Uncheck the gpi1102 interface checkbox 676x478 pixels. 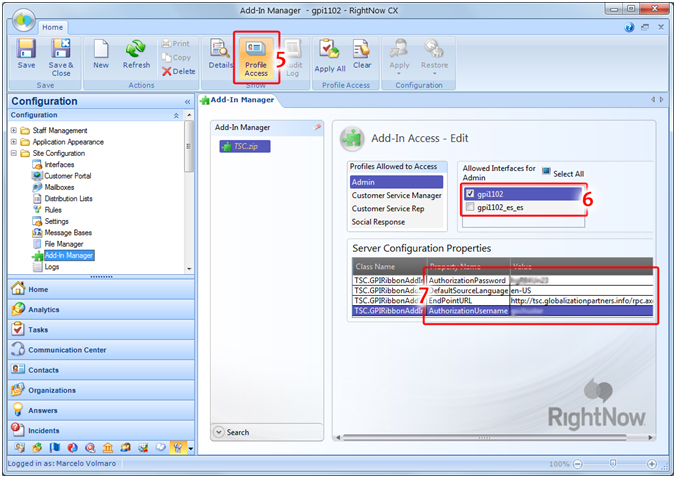coord(470,192)
